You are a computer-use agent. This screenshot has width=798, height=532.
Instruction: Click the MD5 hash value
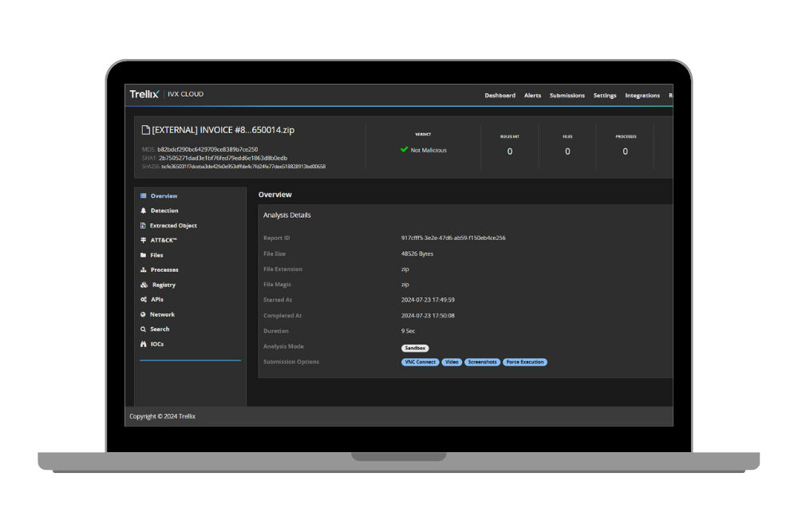207,149
